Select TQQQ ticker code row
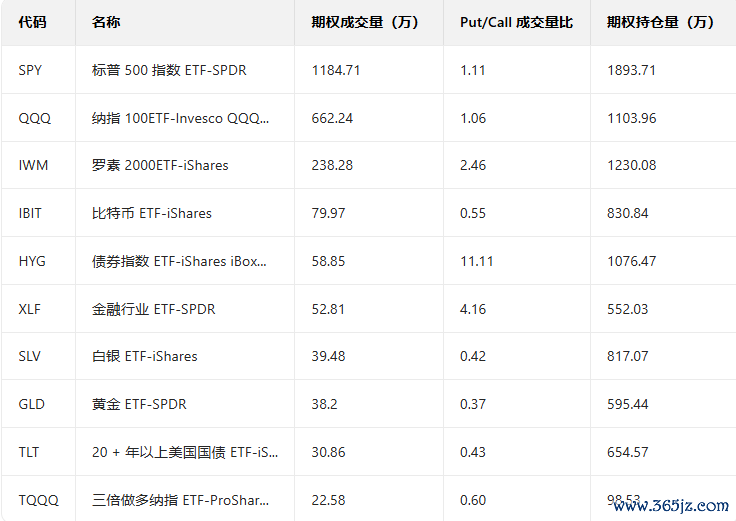The height and width of the screenshot is (521, 736). 36,500
